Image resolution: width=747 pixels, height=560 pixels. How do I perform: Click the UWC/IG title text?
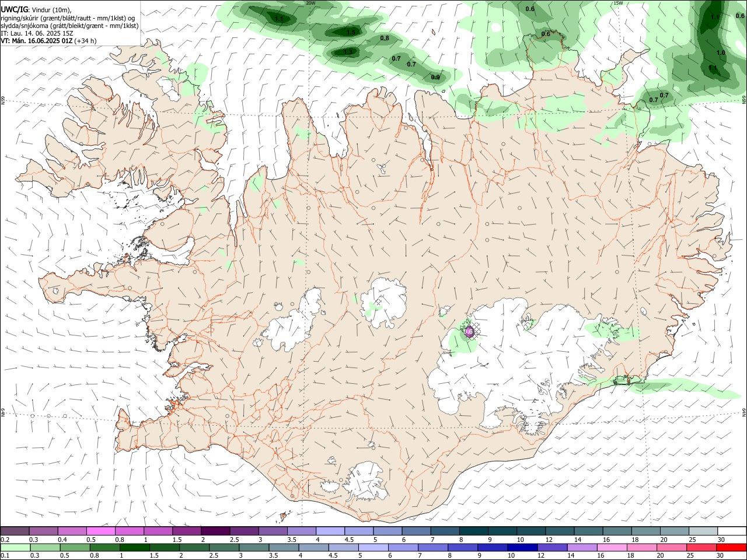[x=14, y=9]
